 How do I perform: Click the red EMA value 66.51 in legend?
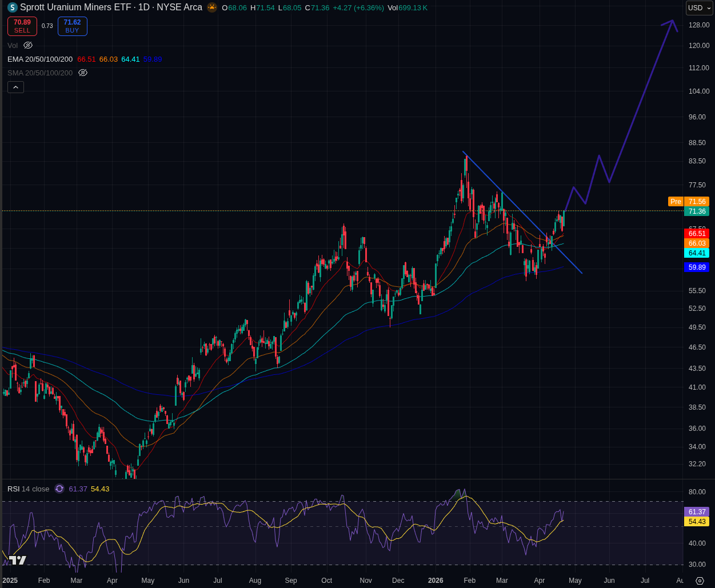[86, 59]
